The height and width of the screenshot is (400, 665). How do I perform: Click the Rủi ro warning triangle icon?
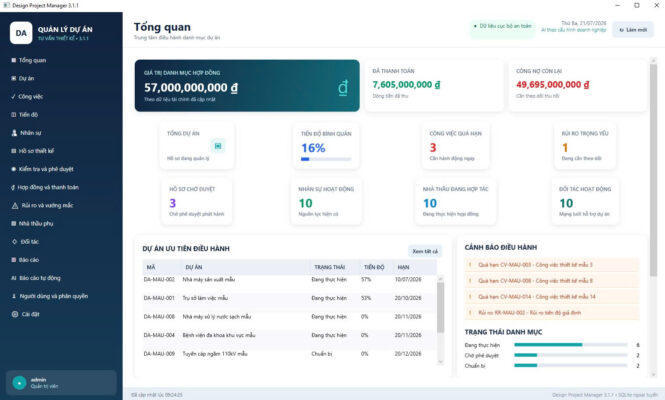[x=15, y=206]
